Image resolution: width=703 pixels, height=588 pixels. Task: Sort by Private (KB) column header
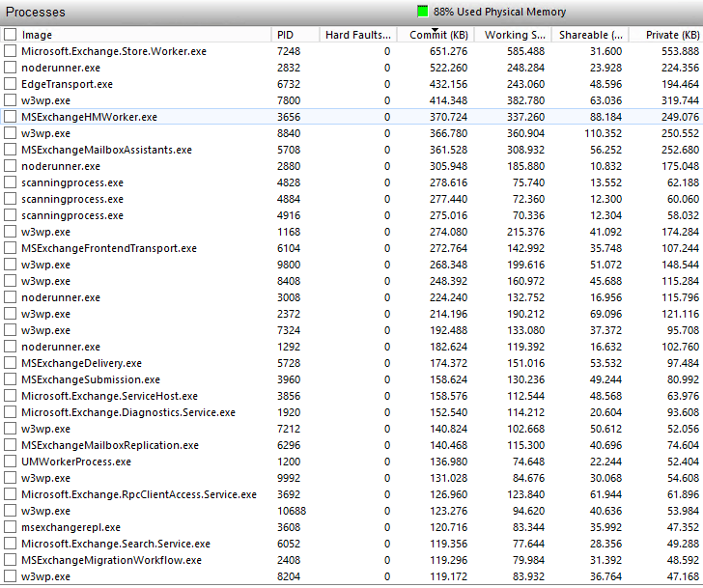[x=672, y=35]
